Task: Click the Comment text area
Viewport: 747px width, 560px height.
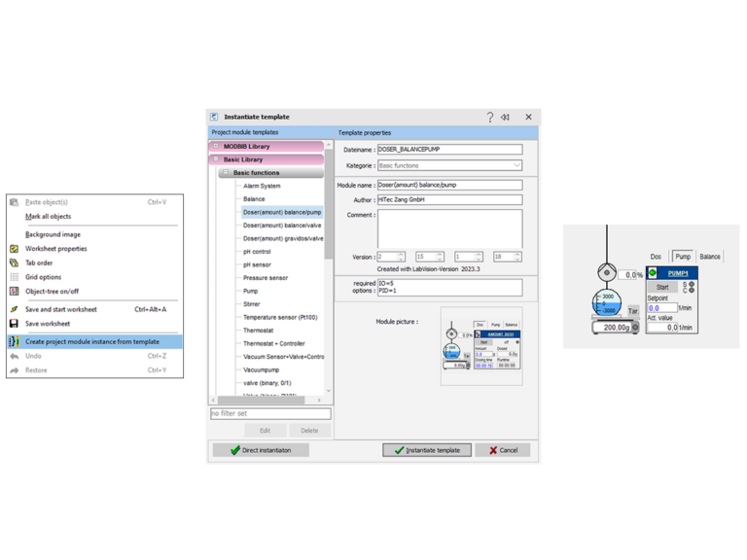Action: (x=449, y=228)
